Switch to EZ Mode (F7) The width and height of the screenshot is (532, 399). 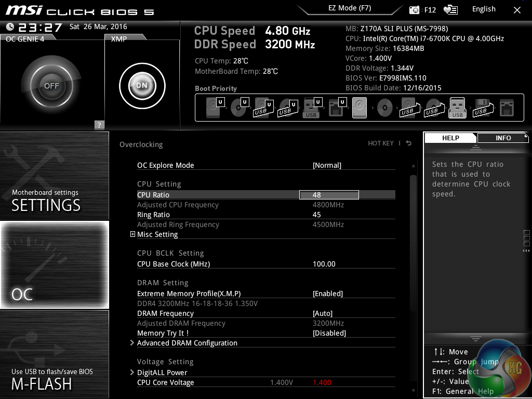click(350, 8)
